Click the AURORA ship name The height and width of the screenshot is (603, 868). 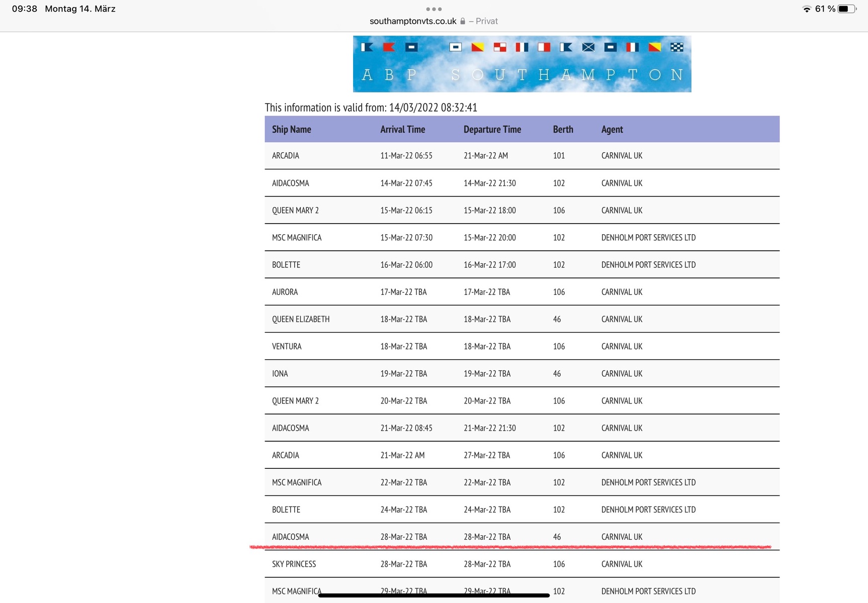[285, 292]
